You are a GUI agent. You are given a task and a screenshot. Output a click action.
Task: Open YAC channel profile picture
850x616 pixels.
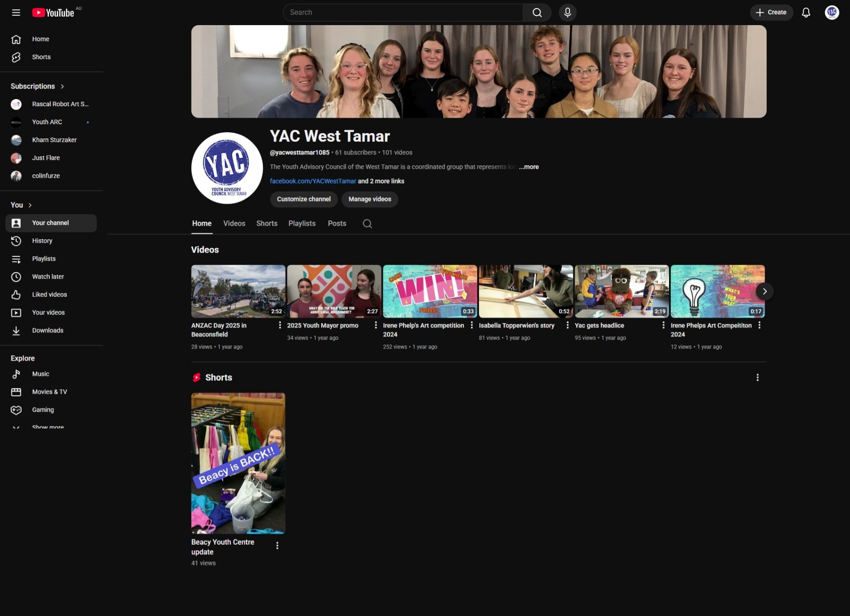tap(227, 168)
